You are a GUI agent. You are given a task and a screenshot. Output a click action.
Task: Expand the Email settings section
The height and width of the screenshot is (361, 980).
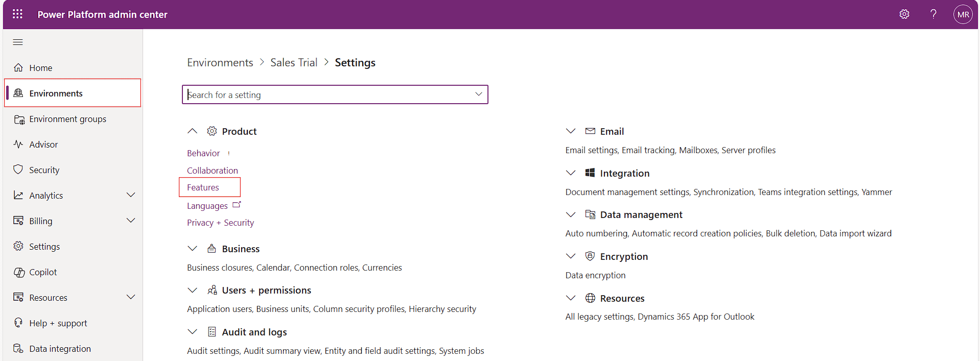571,131
